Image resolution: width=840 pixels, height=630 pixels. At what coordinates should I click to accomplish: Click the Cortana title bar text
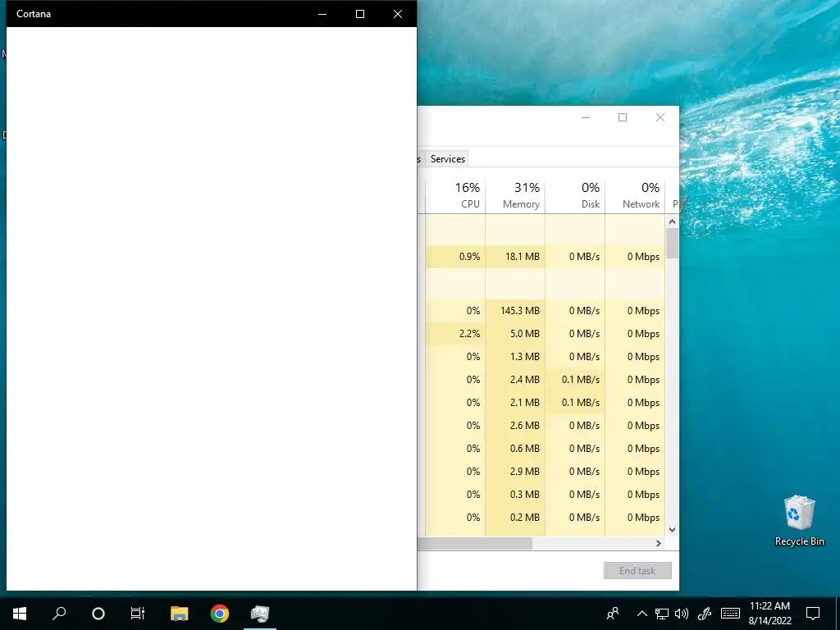(x=33, y=14)
